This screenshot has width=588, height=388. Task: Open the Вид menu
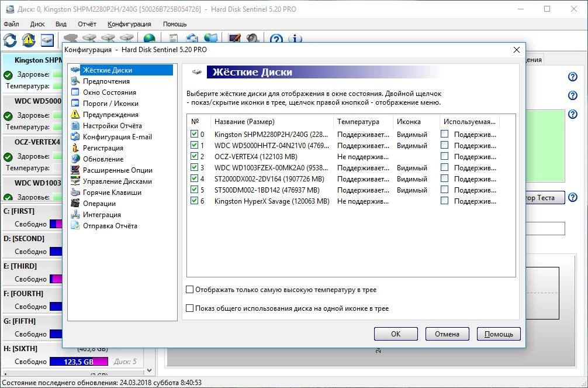pos(61,24)
